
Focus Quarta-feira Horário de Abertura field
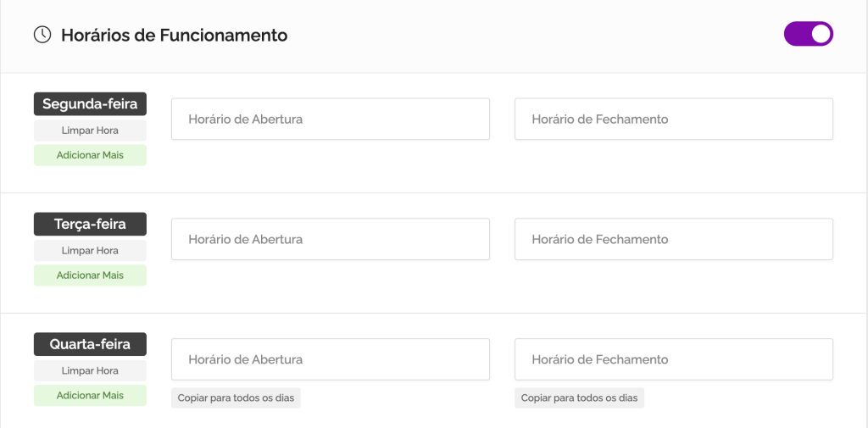click(331, 359)
